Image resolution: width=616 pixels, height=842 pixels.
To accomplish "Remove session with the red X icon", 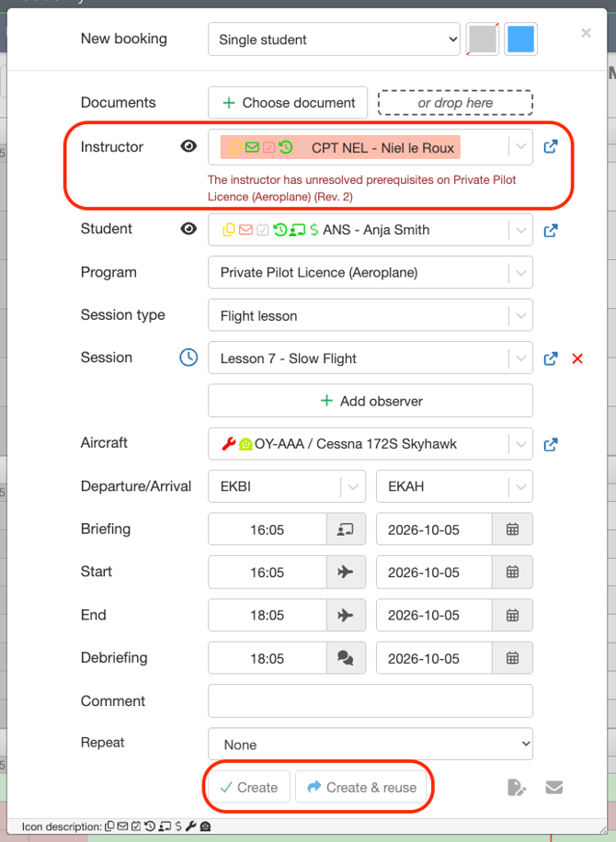I will (577, 358).
